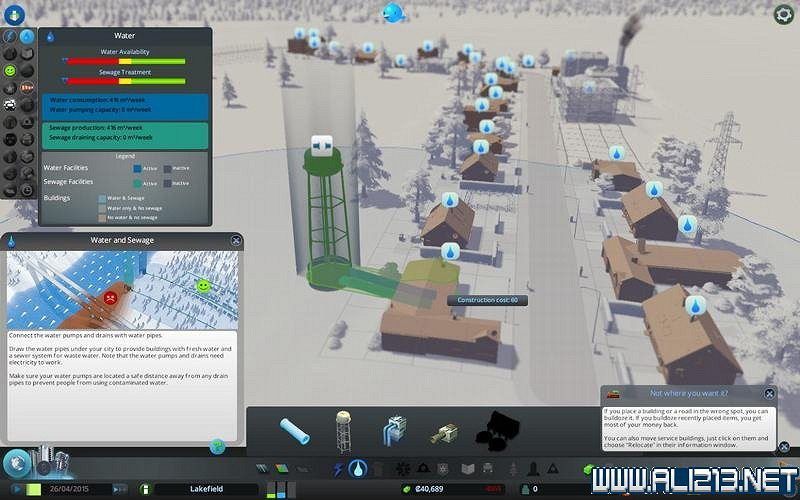
Task: Click the Chirper bird icon
Action: (393, 13)
